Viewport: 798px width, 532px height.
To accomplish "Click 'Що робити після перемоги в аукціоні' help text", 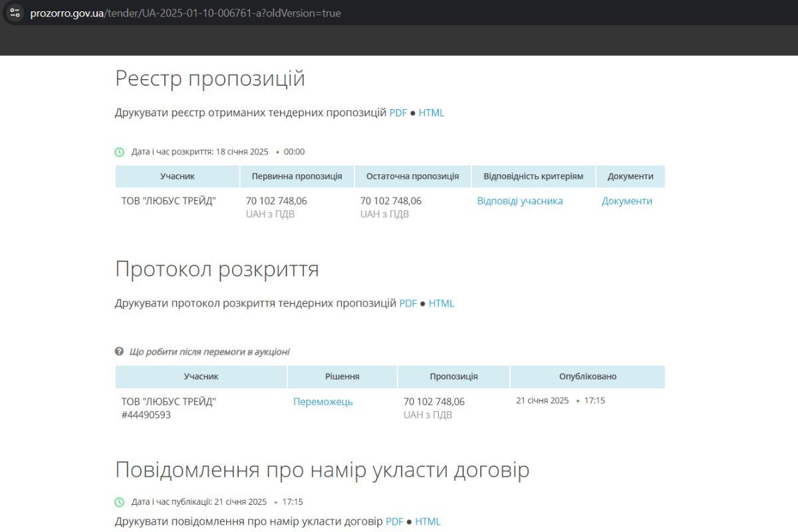I will pyautogui.click(x=209, y=352).
